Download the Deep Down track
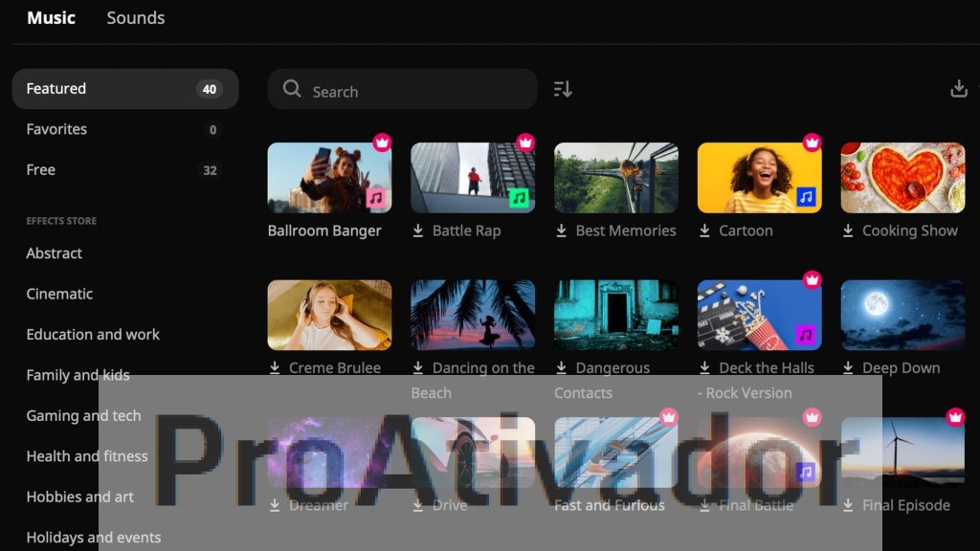The image size is (980, 551). tap(848, 367)
